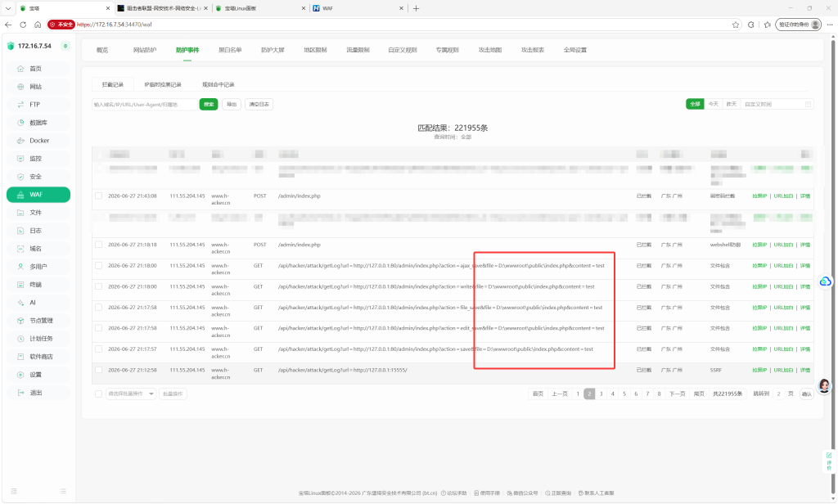Select the 终端 terminal sidebar icon
The height and width of the screenshot is (504, 838).
click(x=20, y=285)
